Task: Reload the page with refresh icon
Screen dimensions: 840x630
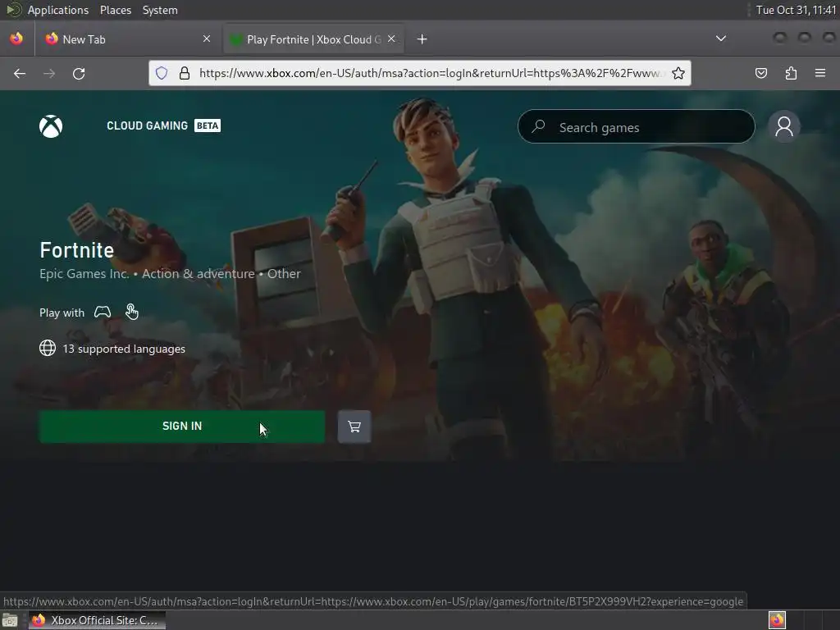Action: point(79,73)
